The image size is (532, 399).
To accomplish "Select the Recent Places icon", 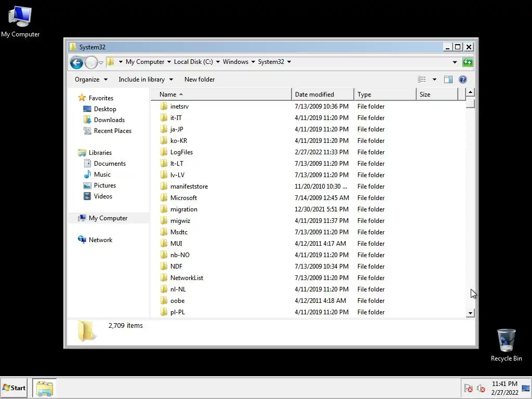I will click(87, 130).
